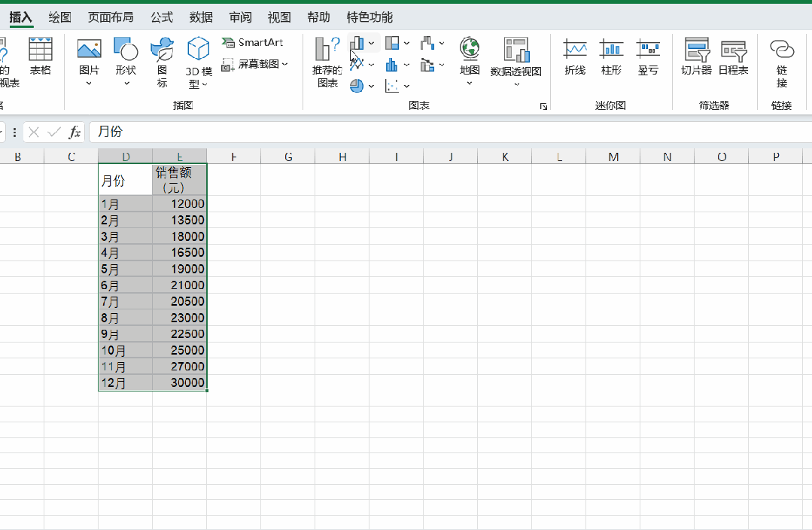812x530 pixels.
Task: Open the 图片 picture insert button
Action: tap(89, 61)
